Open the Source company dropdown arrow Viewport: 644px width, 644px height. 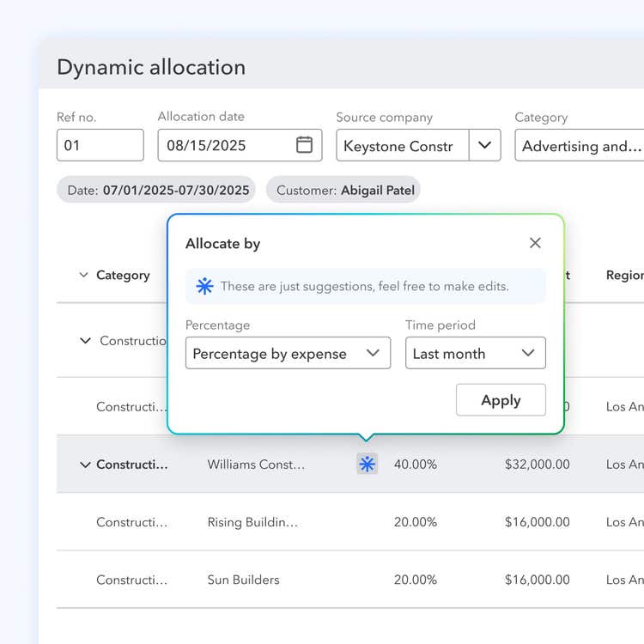point(484,145)
